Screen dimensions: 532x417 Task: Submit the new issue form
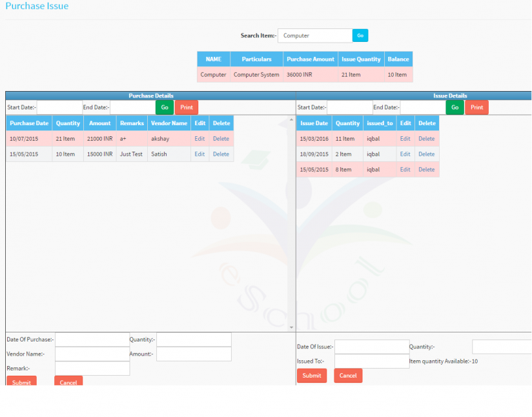312,375
